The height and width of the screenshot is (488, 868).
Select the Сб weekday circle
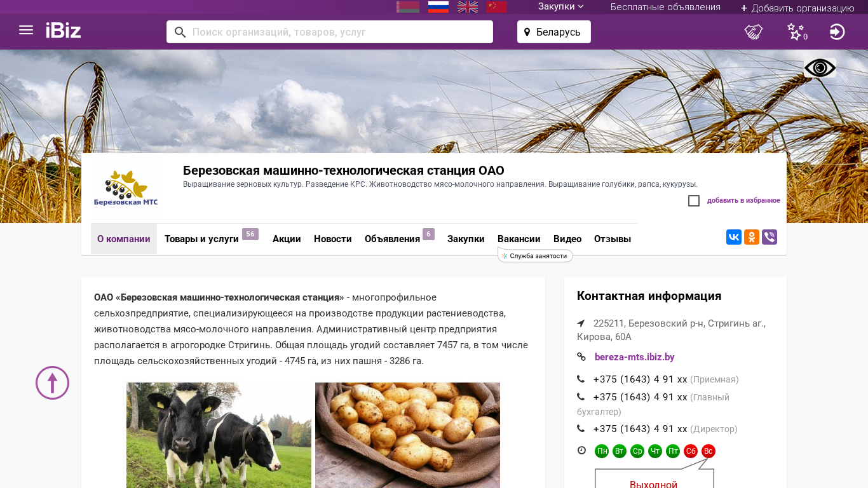pos(691,451)
